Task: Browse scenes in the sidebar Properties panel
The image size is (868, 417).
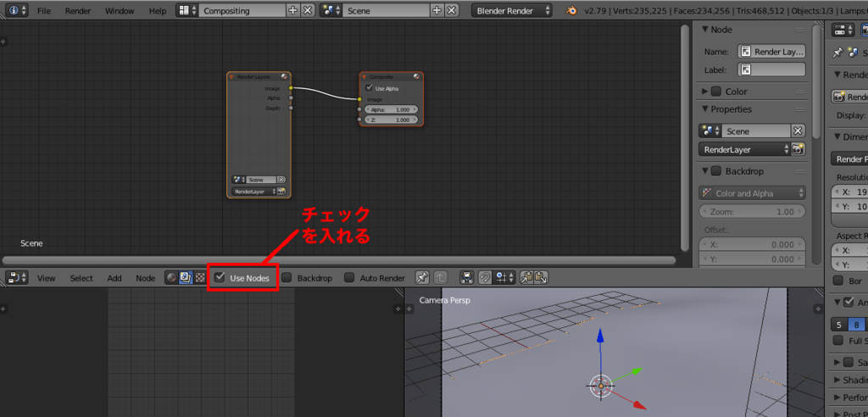Action: [x=709, y=131]
